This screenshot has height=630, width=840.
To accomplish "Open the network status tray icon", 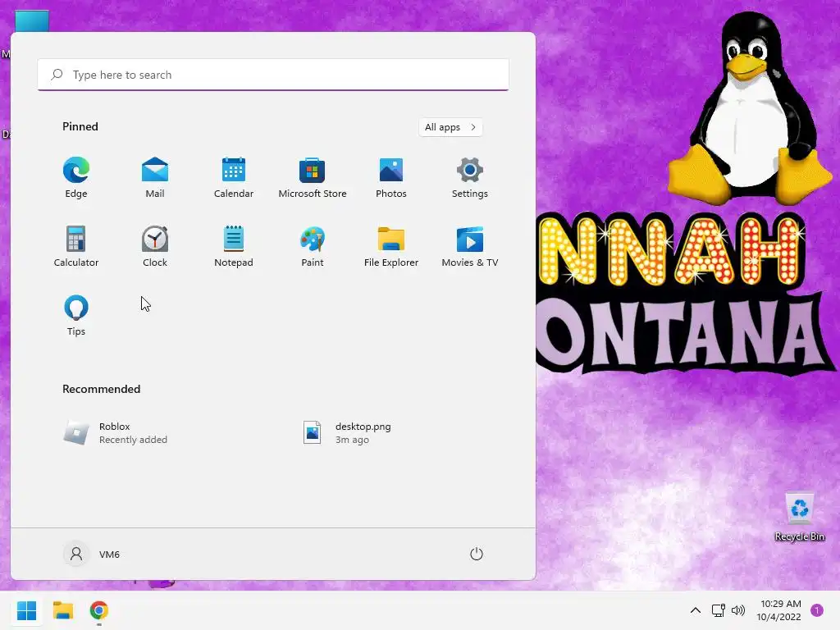I will point(719,610).
